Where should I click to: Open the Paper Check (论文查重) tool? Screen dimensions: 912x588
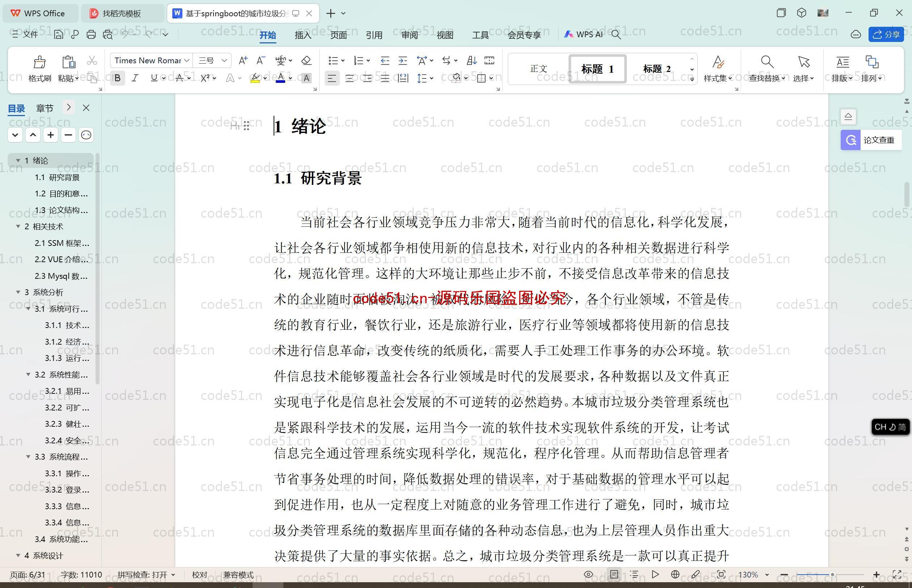click(x=871, y=140)
